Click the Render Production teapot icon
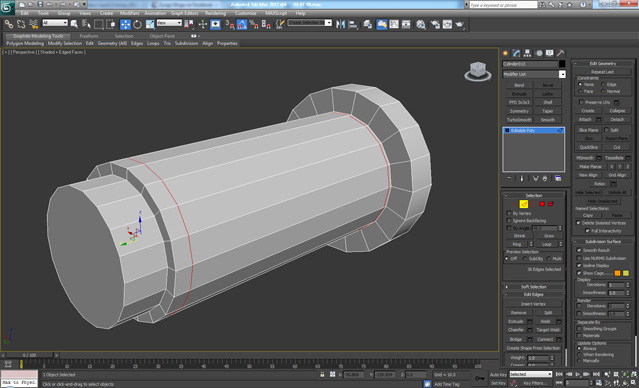Viewport: 639px width, 388px height. coord(460,24)
